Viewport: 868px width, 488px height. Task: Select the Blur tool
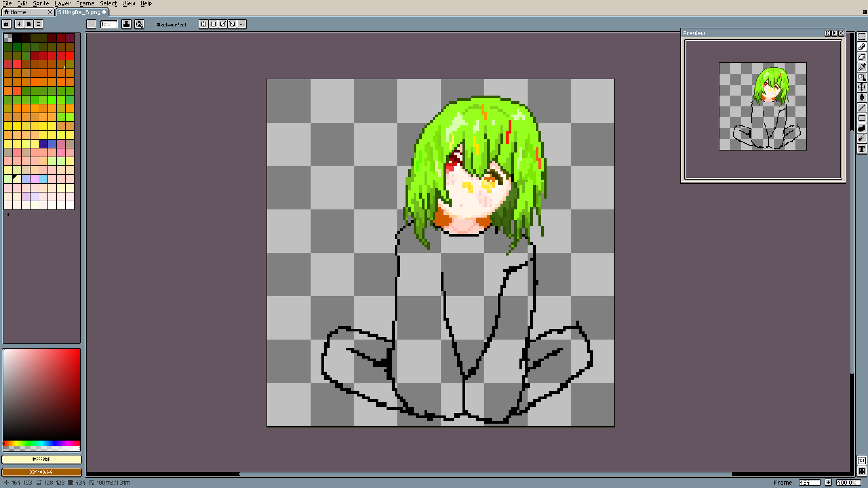coord(862,138)
